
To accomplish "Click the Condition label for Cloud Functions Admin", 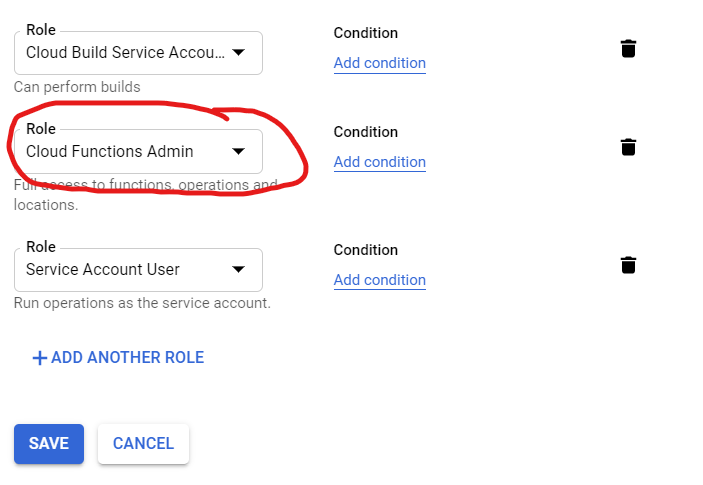I will click(366, 132).
